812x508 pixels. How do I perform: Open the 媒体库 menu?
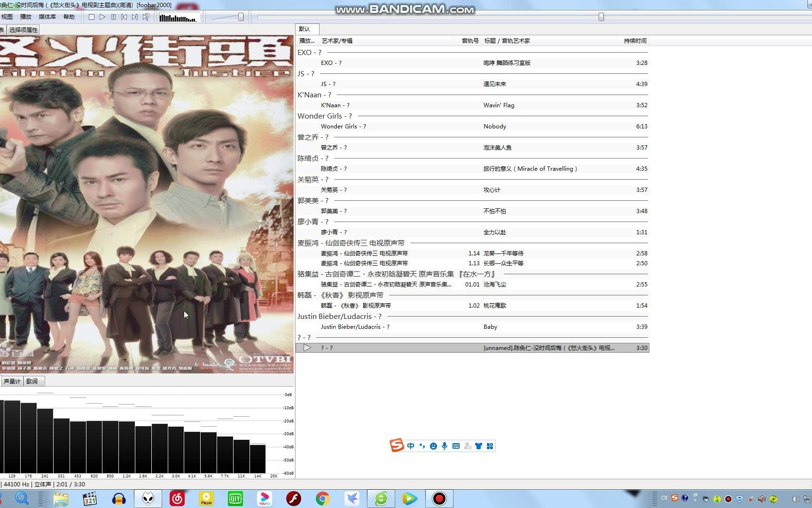(x=47, y=17)
